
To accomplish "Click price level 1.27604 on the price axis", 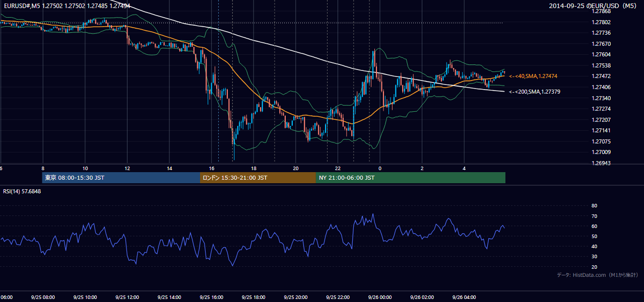I will click(601, 54).
